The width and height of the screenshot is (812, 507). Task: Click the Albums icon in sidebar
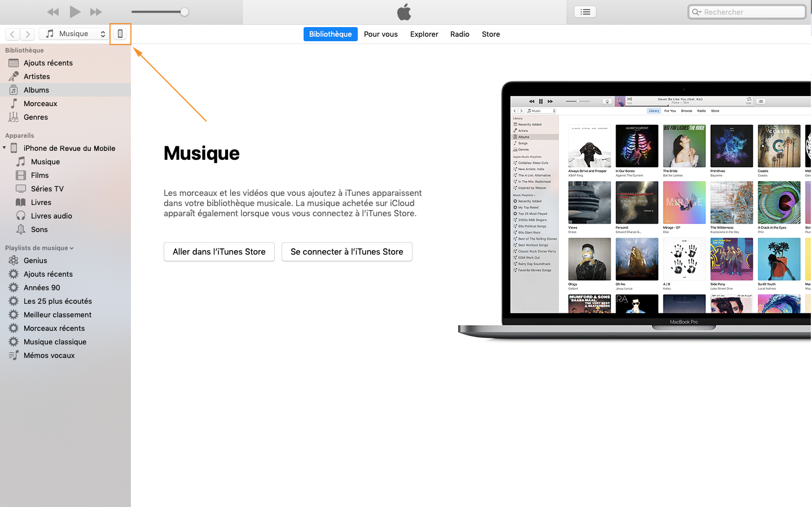14,90
